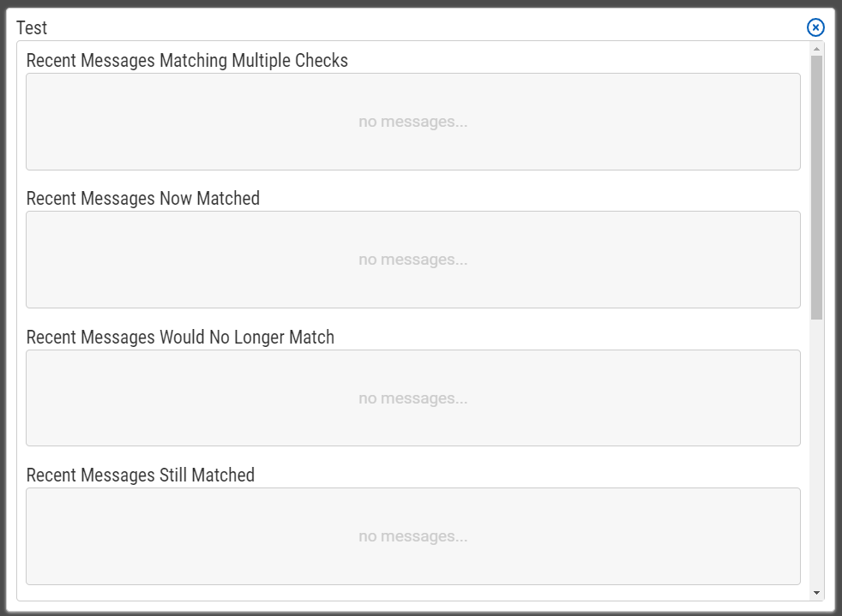The width and height of the screenshot is (842, 616).
Task: Select the Still Matched message box
Action: pos(413,536)
